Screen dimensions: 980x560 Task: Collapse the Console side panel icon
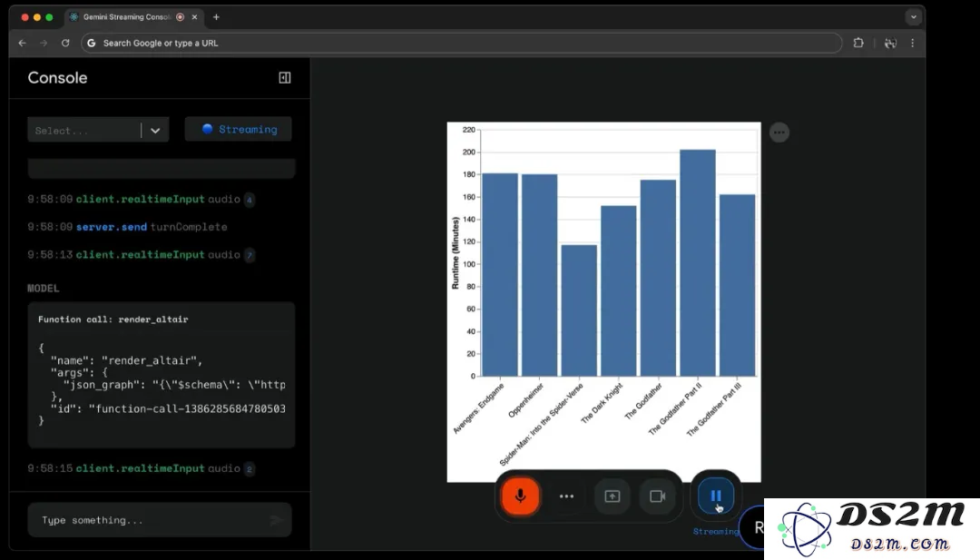284,77
